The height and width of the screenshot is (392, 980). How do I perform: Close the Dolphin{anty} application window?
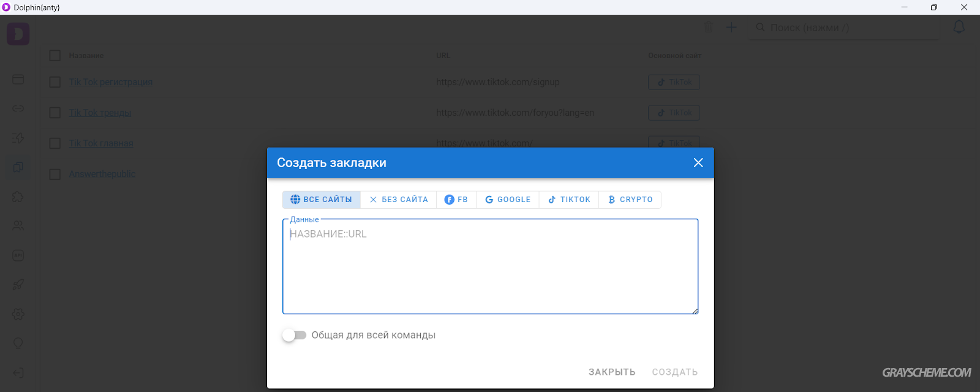964,7
